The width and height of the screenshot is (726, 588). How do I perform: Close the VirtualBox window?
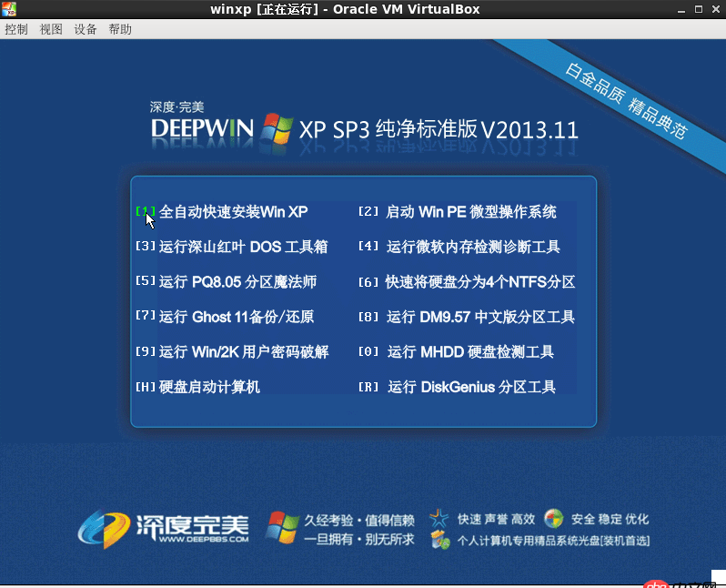(716, 9)
